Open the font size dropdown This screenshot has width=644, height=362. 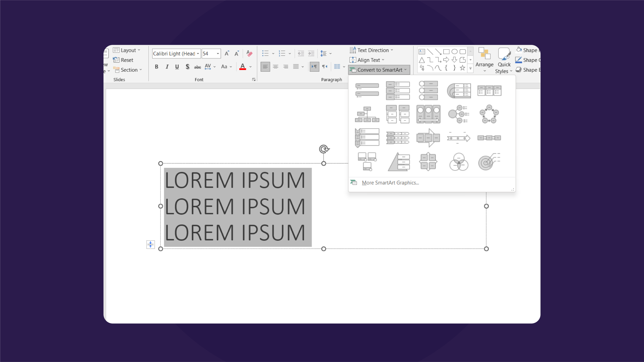218,53
